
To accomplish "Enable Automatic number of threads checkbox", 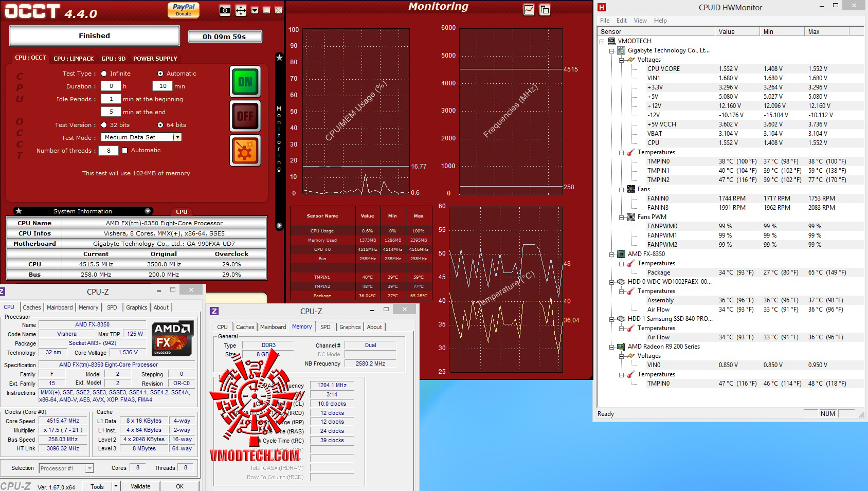I will click(x=124, y=151).
